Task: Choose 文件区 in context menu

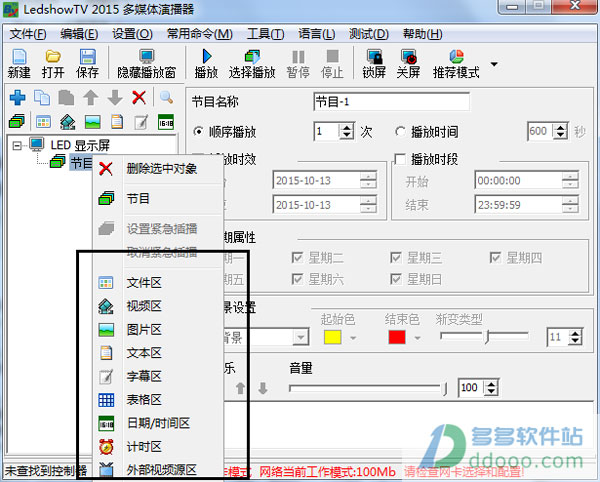Action: (158, 283)
